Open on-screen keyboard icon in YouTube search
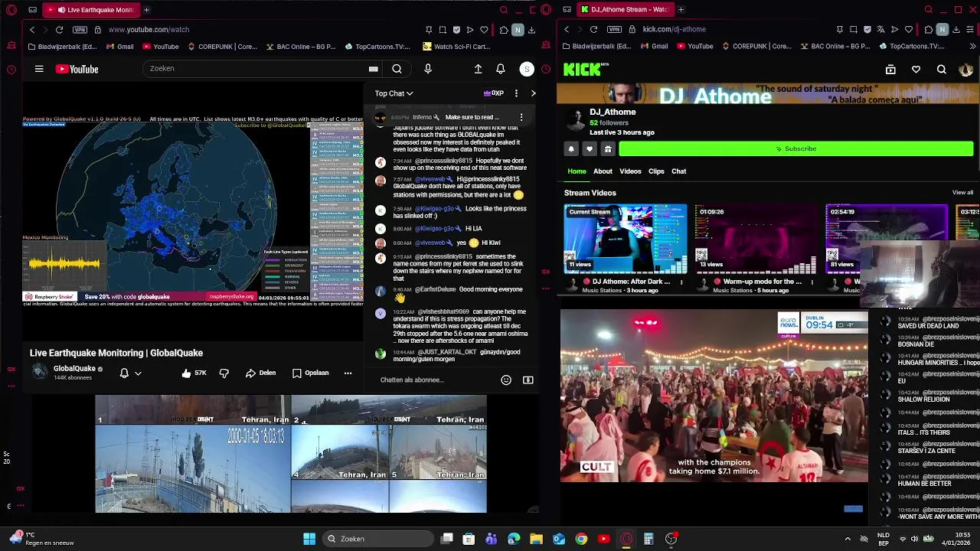The width and height of the screenshot is (980, 551). coord(373,69)
